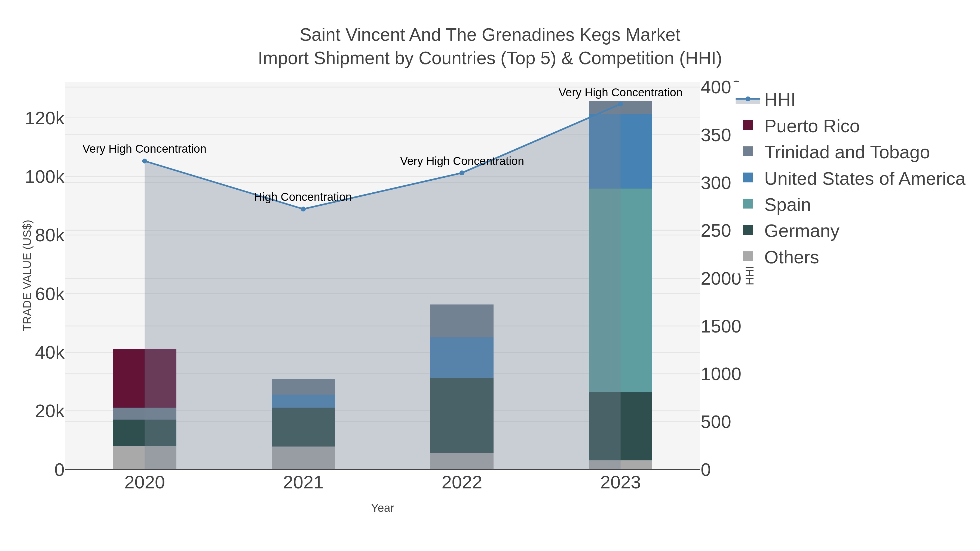Toggle Puerto Rico legend entry

click(801, 126)
